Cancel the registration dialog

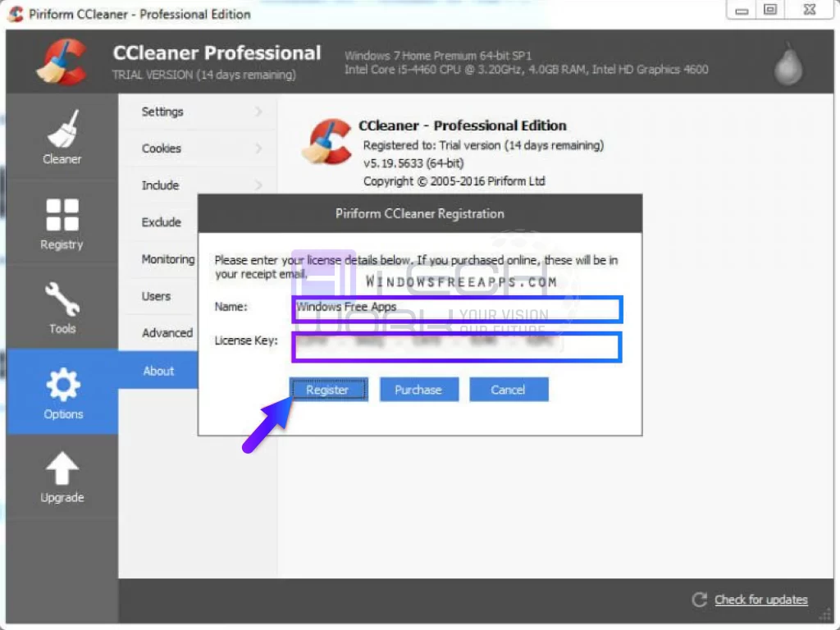coord(509,390)
